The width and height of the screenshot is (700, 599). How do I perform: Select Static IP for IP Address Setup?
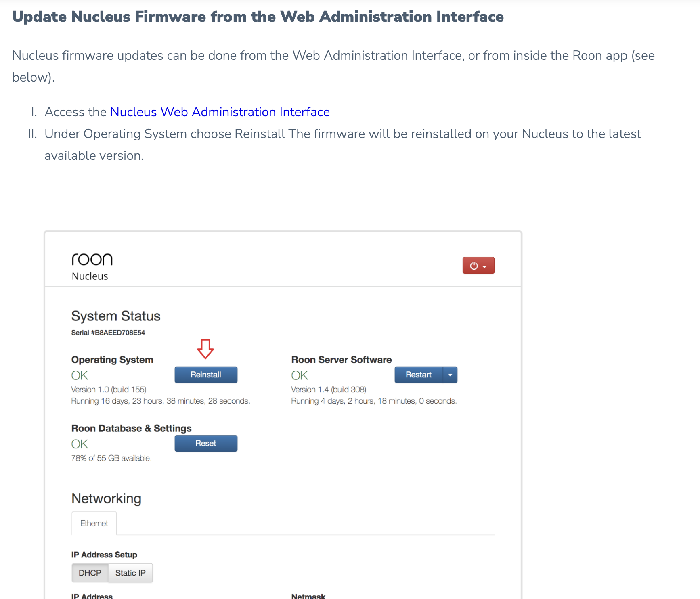(130, 573)
